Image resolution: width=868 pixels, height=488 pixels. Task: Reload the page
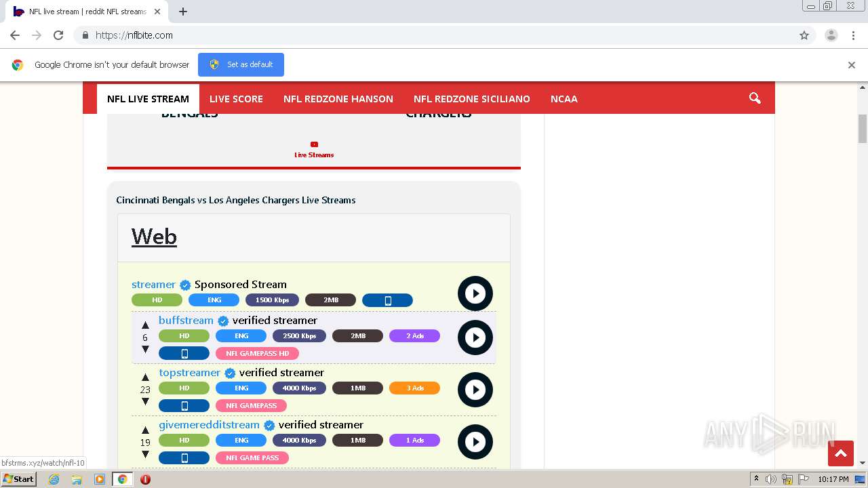(58, 35)
